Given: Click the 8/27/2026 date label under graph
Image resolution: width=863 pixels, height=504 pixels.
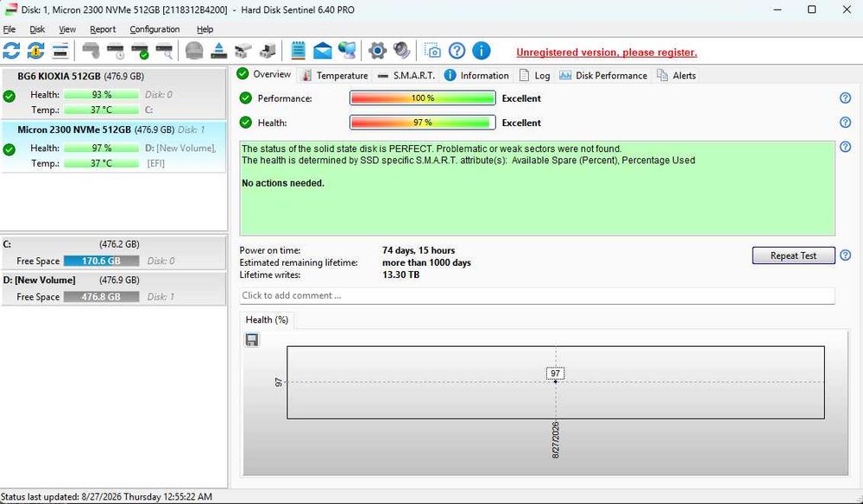Looking at the screenshot, I should (x=555, y=439).
